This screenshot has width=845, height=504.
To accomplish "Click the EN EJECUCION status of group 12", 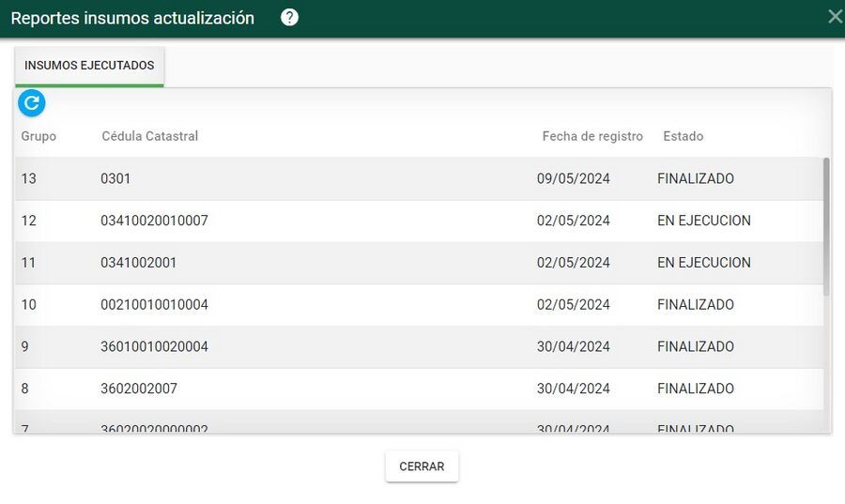I will click(704, 221).
